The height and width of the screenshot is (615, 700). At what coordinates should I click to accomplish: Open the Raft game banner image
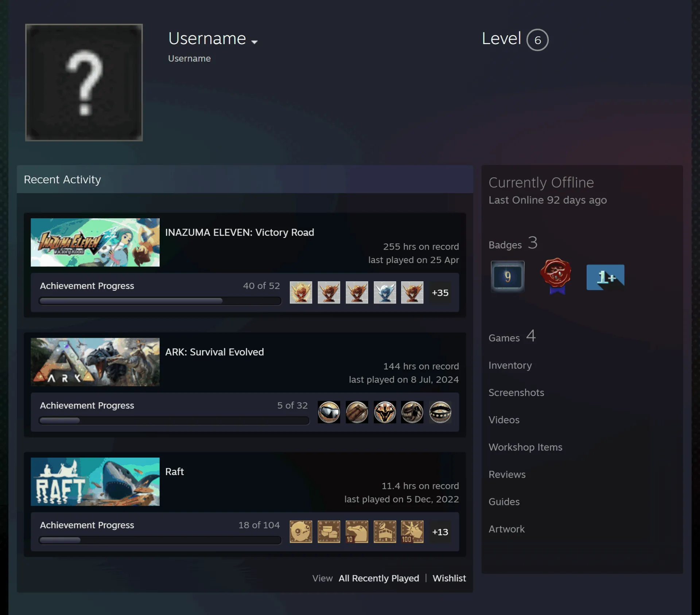95,481
